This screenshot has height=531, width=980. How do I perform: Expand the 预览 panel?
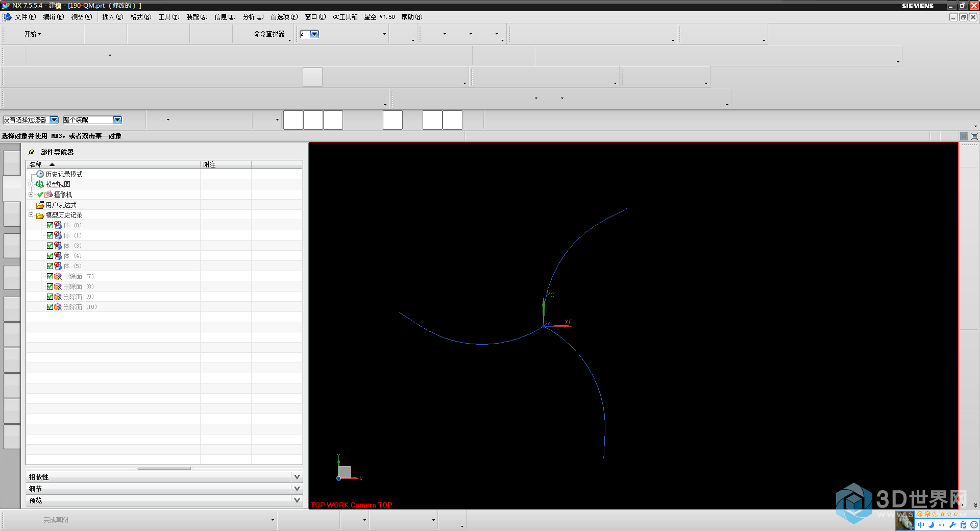coord(297,500)
